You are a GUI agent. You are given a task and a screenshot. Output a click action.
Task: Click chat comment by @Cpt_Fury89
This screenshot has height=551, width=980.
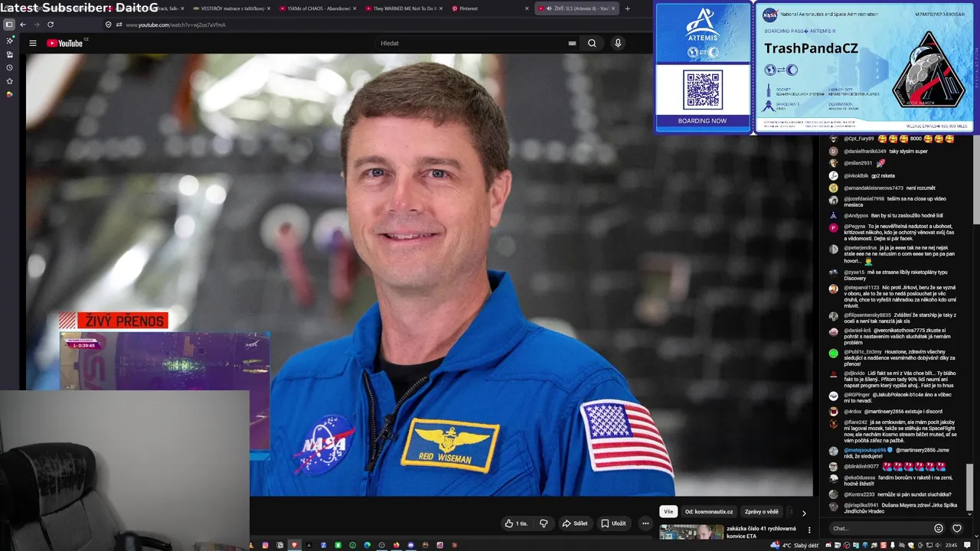(893, 139)
